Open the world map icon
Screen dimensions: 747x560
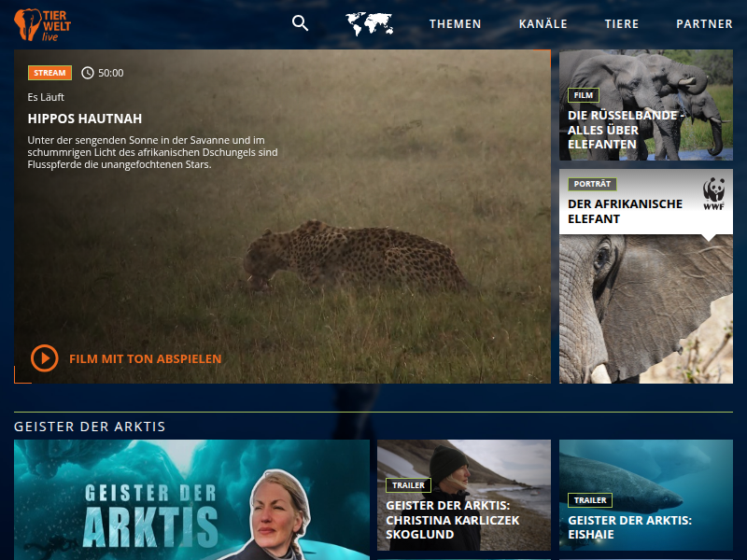click(369, 24)
